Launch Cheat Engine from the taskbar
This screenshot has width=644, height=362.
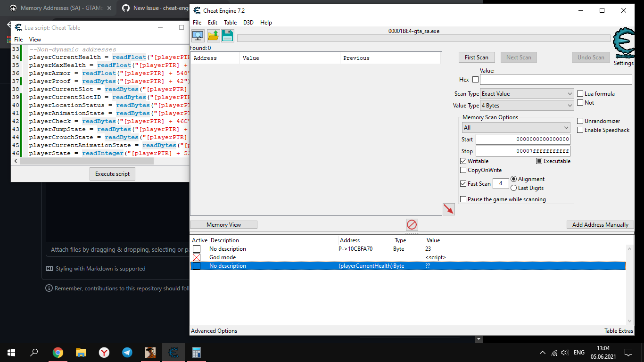[173, 352]
